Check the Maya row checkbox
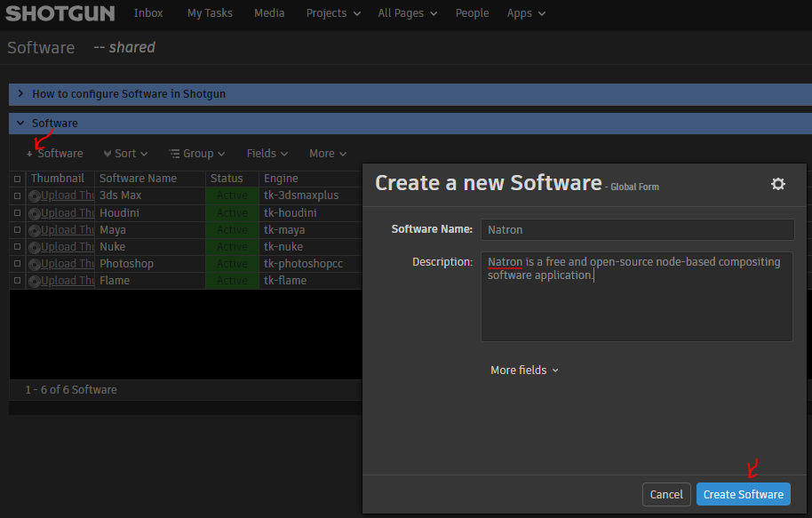Screen dimensions: 812x518 pyautogui.click(x=17, y=229)
